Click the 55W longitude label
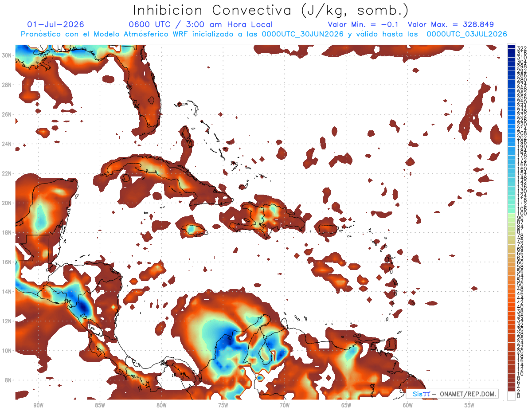The image size is (532, 411). [469, 405]
